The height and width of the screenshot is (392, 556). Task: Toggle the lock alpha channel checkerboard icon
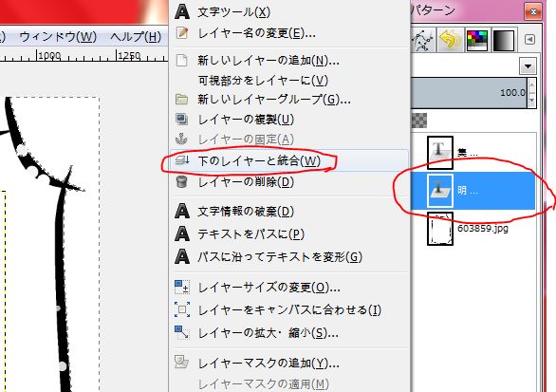[419, 121]
